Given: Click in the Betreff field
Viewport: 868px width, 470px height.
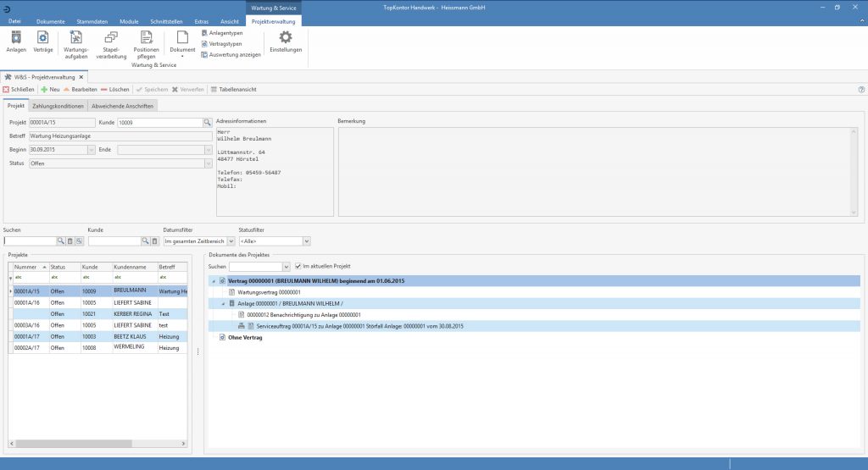Looking at the screenshot, I should click(x=120, y=136).
